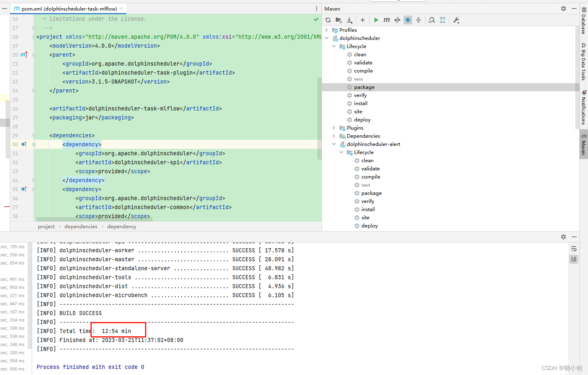Download sources and documentation
The height and width of the screenshot is (375, 588).
[349, 20]
